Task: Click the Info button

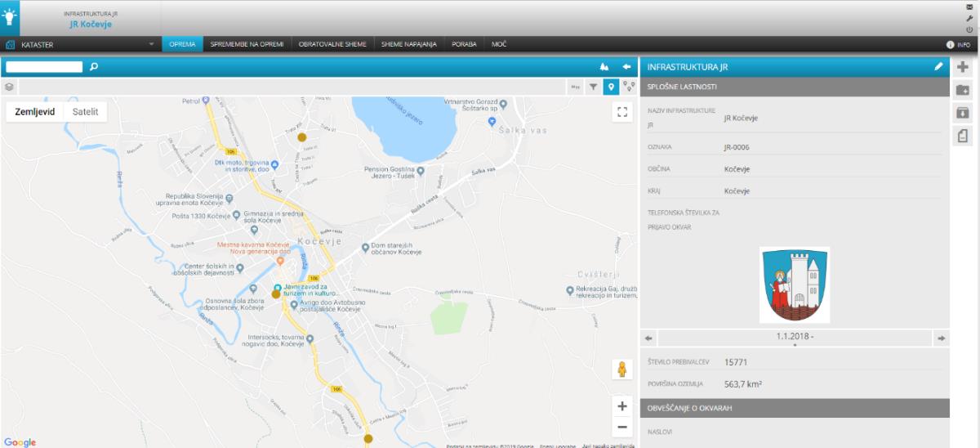Action: [x=958, y=45]
